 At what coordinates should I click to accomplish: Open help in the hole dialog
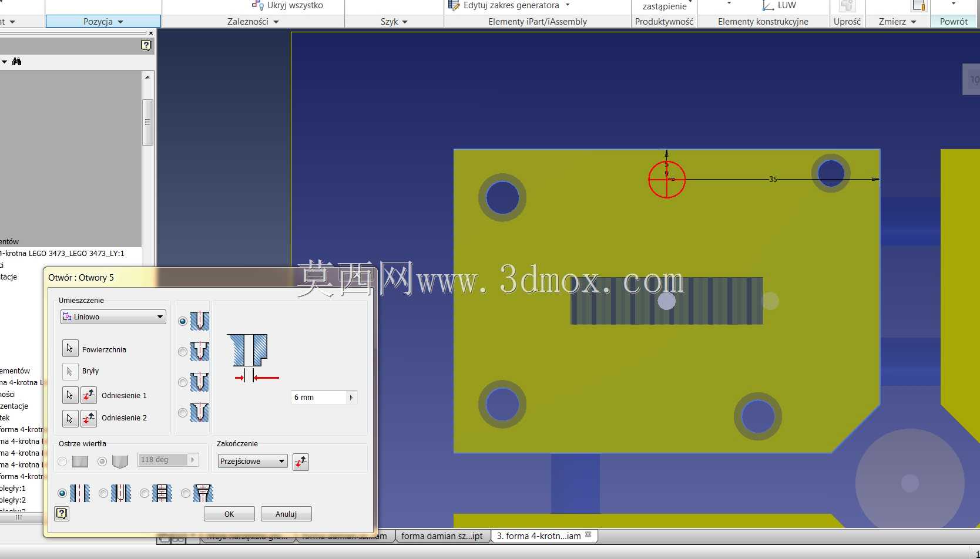(x=62, y=514)
